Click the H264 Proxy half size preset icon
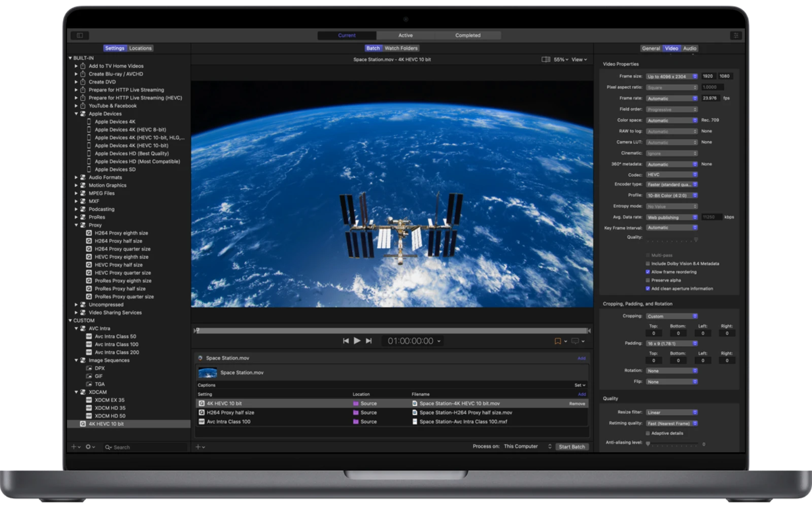 (x=89, y=241)
